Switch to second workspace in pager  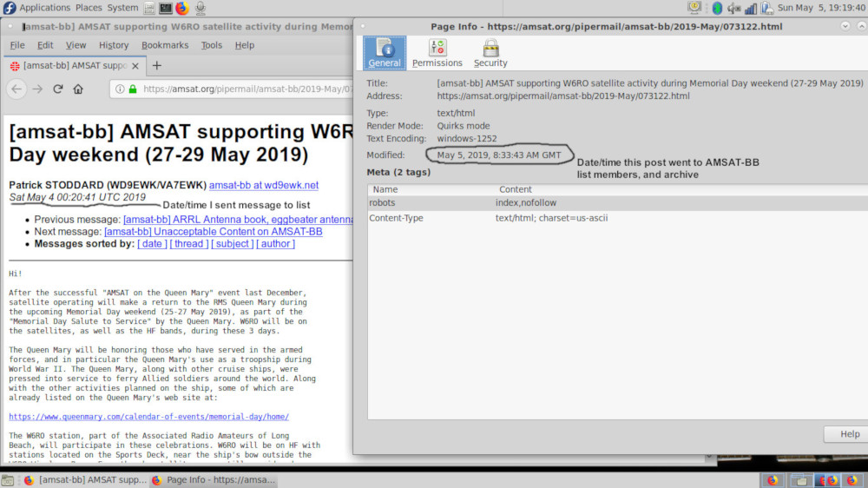[799, 480]
